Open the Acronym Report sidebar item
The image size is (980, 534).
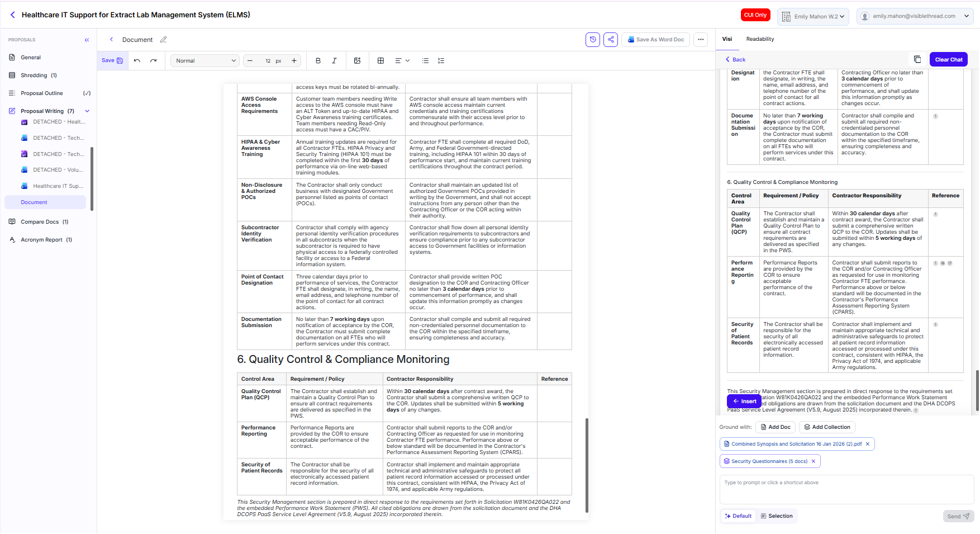pyautogui.click(x=46, y=240)
